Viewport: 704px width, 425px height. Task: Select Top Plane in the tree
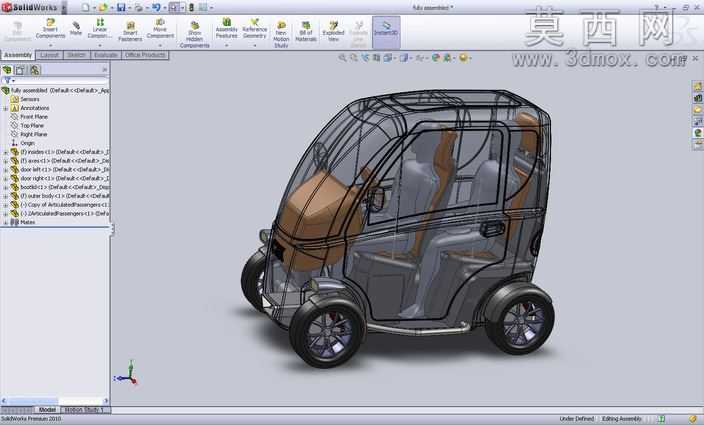(32, 126)
